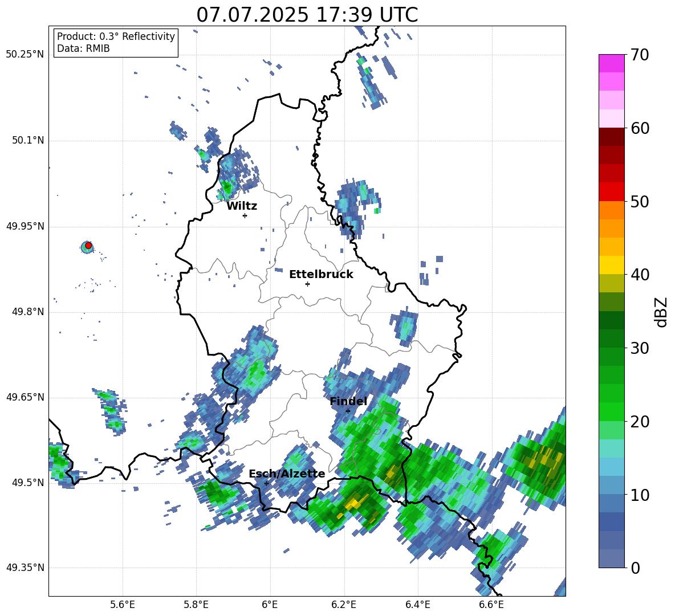Click the Findel station cross marker
The image size is (675, 616).
pos(348,411)
